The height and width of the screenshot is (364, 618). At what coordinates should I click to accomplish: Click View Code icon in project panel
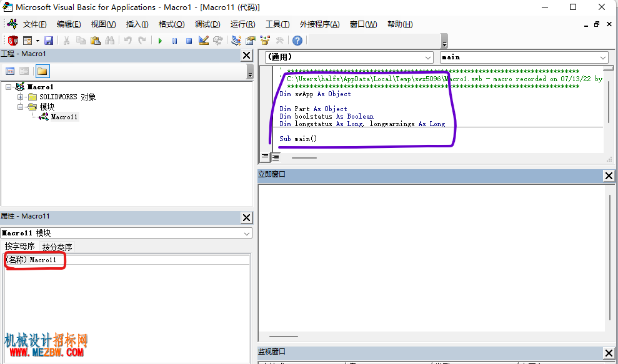click(x=10, y=71)
